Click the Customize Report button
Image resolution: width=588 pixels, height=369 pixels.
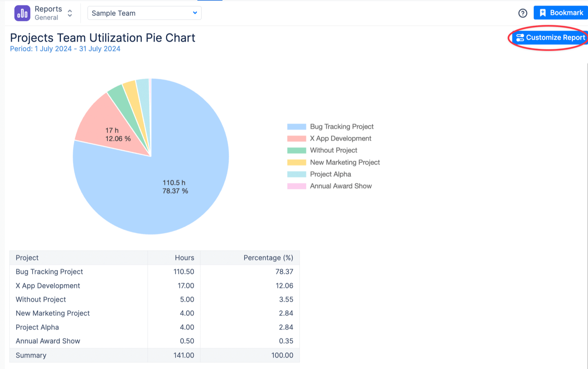(x=550, y=38)
